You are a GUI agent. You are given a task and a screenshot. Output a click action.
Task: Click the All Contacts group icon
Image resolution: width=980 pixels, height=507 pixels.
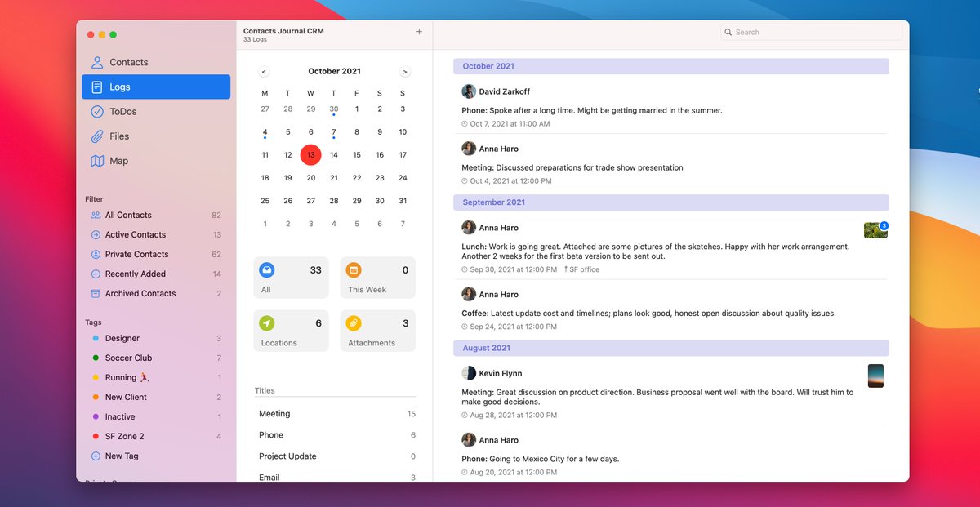[96, 215]
